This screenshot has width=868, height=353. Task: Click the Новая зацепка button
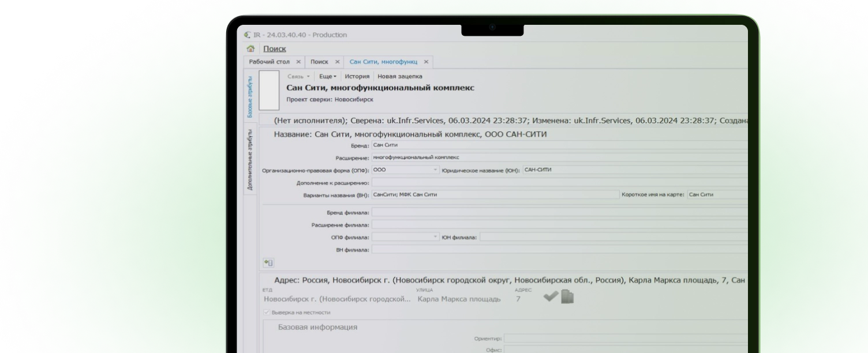(x=400, y=76)
